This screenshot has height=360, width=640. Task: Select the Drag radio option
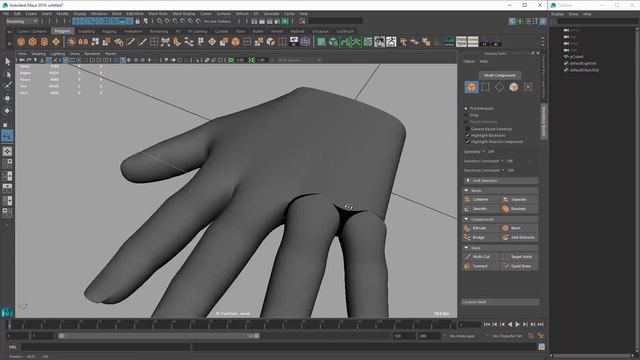click(x=466, y=115)
